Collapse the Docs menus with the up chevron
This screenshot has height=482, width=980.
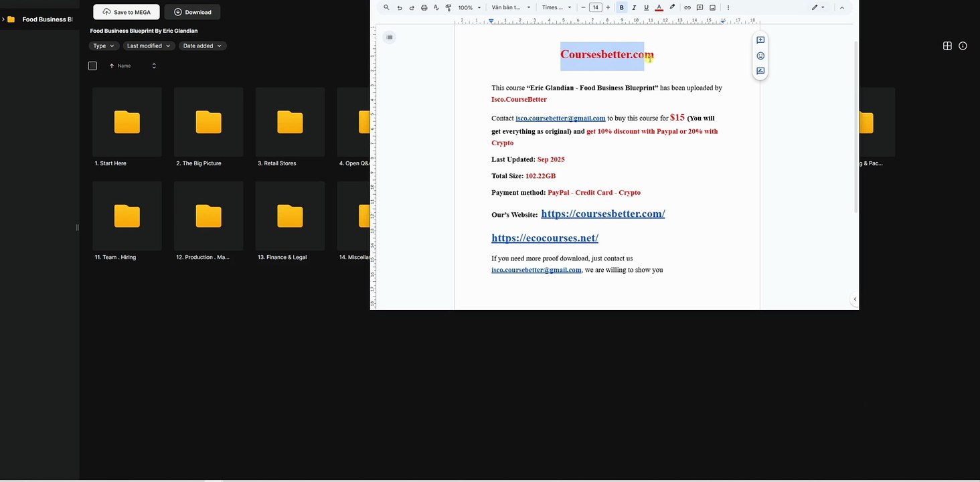pyautogui.click(x=841, y=7)
